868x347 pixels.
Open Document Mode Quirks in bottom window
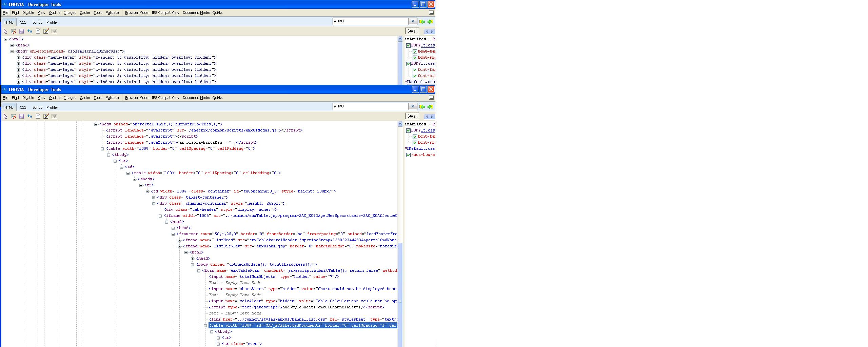[202, 98]
